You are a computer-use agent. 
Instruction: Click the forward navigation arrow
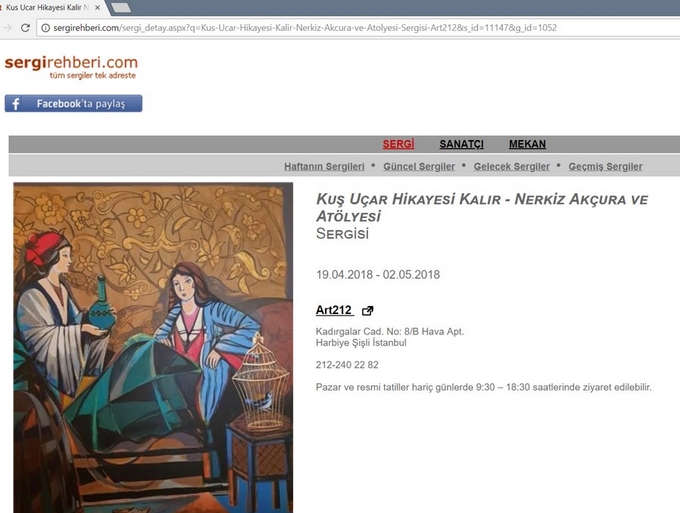(x=7, y=28)
